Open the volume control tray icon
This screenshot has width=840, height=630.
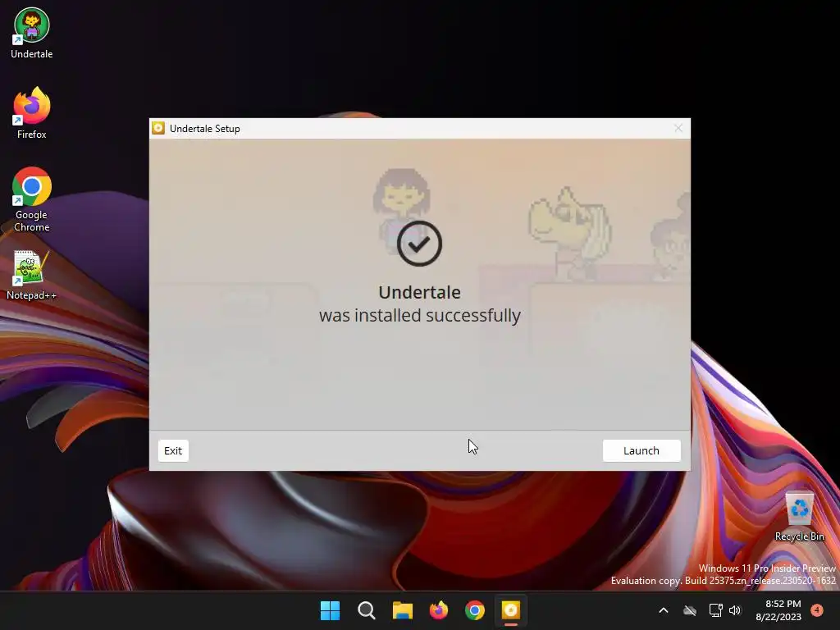[x=735, y=610]
